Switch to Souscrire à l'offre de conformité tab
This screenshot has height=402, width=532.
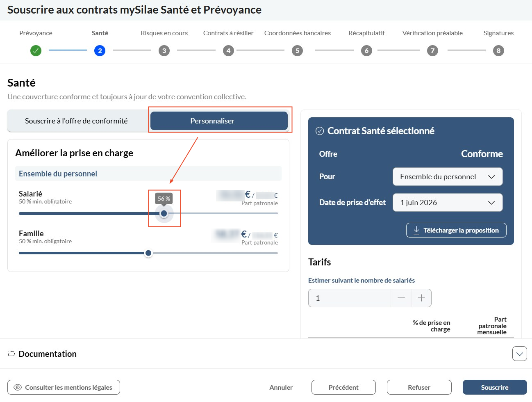[76, 121]
